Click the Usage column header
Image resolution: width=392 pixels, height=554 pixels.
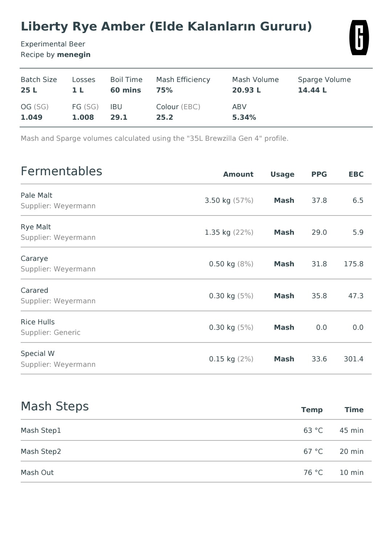coord(282,175)
